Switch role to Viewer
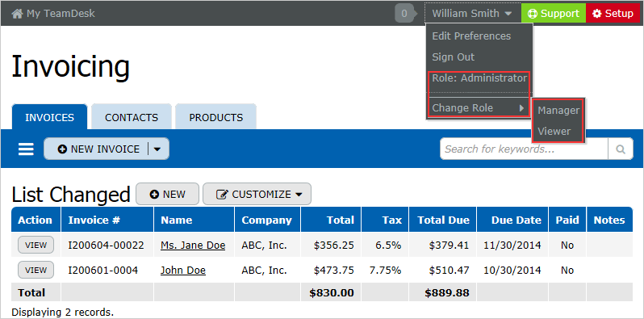Image resolution: width=644 pixels, height=319 pixels. 554,132
